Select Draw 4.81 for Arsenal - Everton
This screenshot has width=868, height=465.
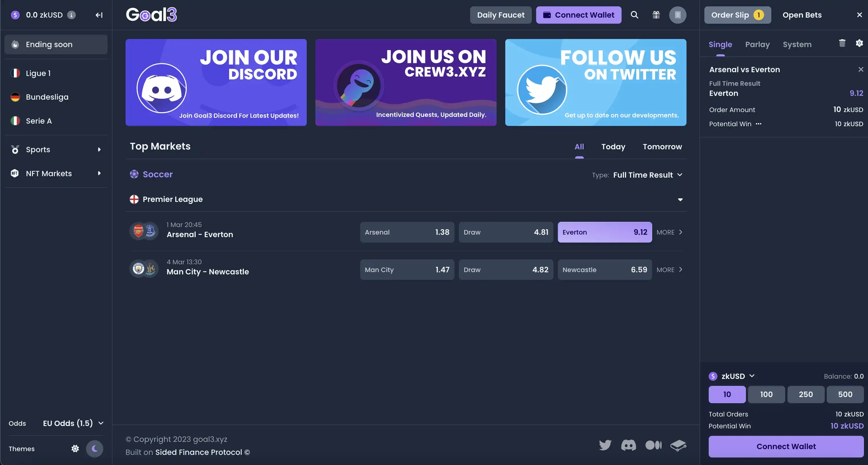(x=506, y=232)
